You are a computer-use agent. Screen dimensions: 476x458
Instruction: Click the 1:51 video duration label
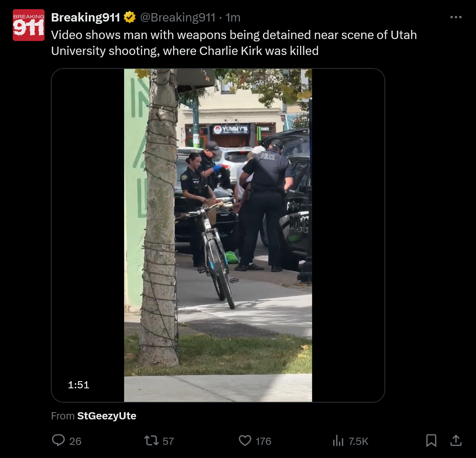[x=79, y=385]
